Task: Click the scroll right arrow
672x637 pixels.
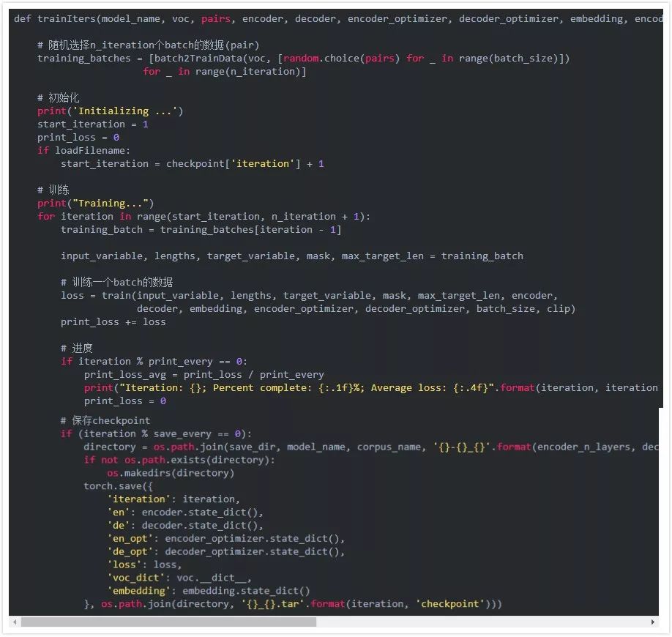Action: point(653,622)
